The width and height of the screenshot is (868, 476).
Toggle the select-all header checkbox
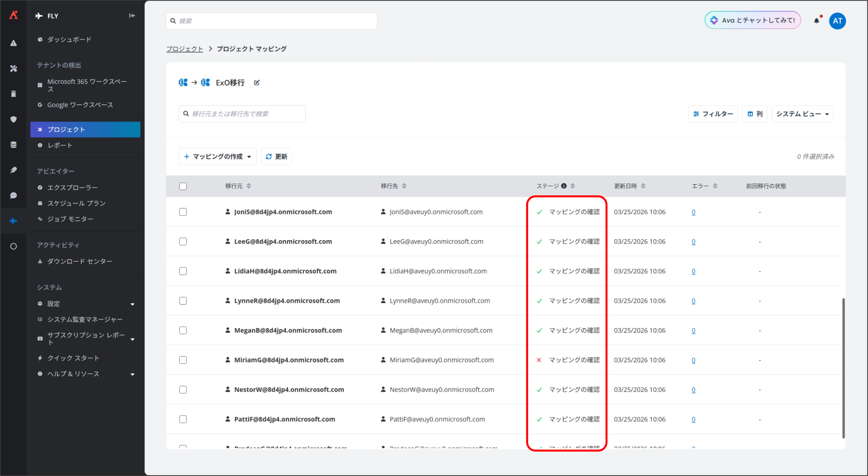tap(183, 186)
